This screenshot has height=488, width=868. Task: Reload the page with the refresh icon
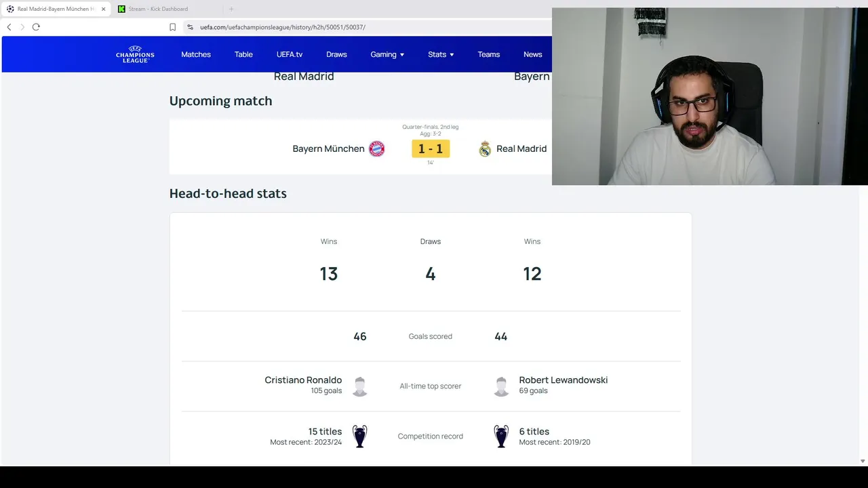(36, 27)
